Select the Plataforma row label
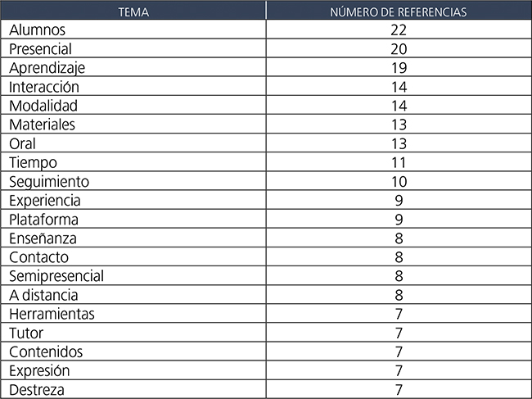 (x=44, y=220)
